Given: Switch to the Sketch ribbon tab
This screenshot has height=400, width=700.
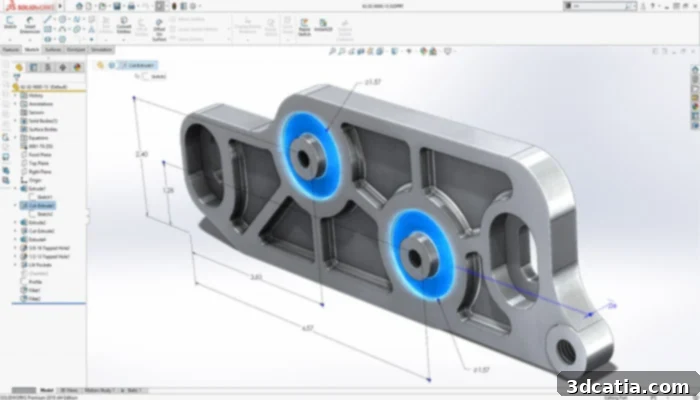Looking at the screenshot, I should point(32,50).
